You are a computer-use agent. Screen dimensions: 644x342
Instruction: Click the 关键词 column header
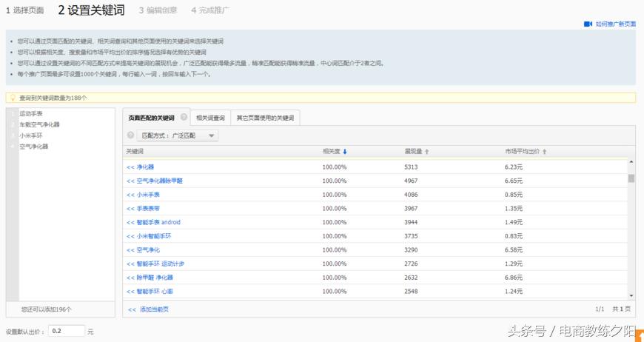135,152
